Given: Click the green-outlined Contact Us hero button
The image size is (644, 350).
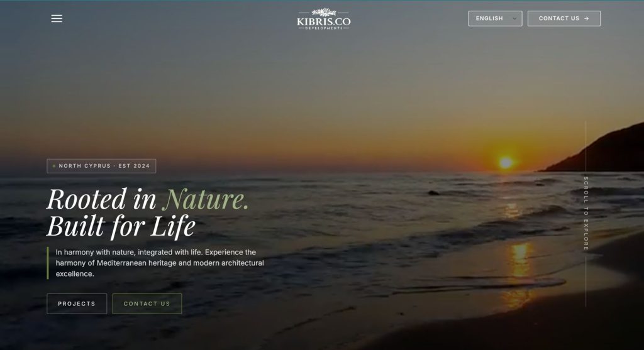Looking at the screenshot, I should pos(147,304).
